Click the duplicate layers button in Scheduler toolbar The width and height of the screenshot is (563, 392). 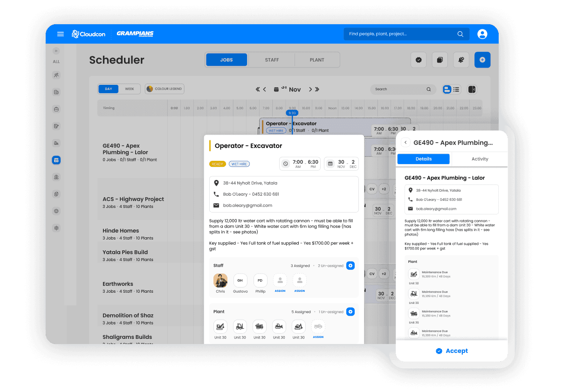[x=439, y=60]
